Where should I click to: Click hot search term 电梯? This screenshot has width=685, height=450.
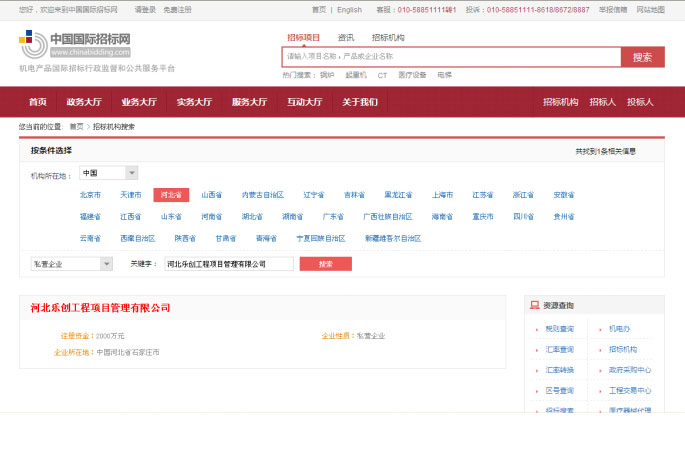444,75
